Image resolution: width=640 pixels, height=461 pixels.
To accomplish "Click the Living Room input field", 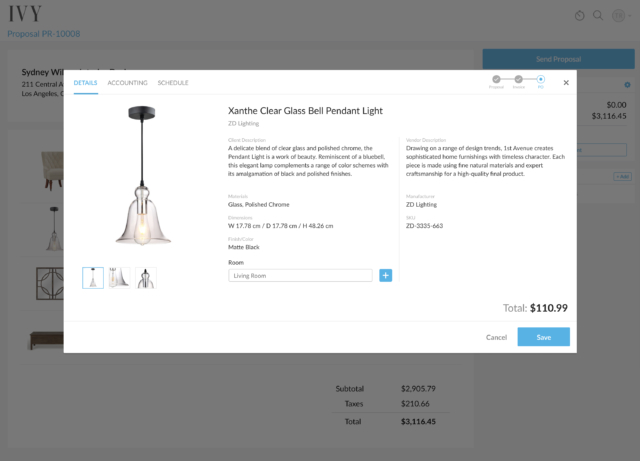I will click(x=300, y=276).
